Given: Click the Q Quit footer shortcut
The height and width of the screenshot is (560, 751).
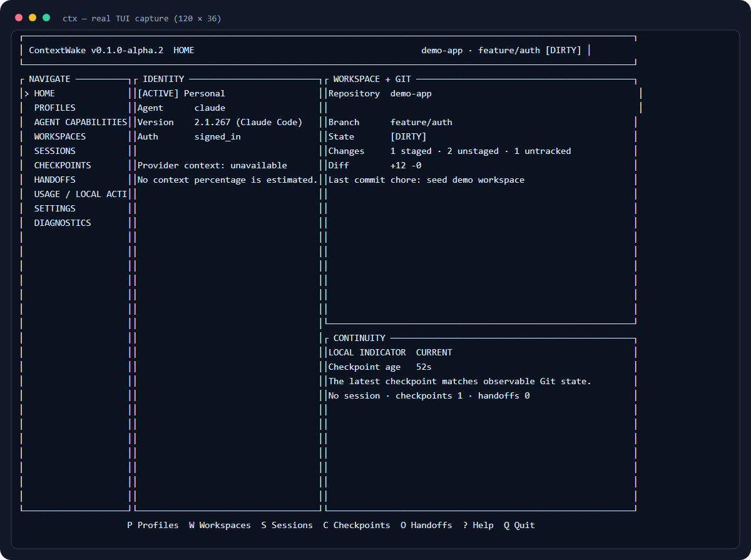Looking at the screenshot, I should pyautogui.click(x=519, y=525).
